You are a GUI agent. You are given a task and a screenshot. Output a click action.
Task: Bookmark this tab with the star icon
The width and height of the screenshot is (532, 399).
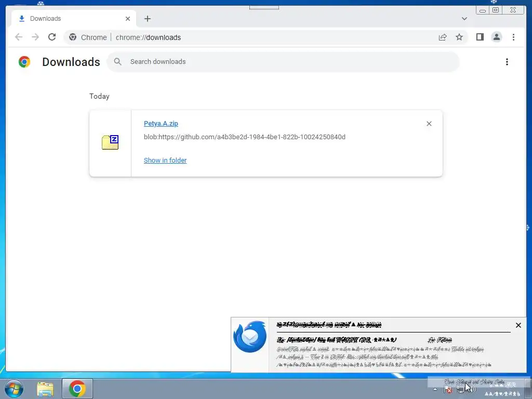[459, 37]
